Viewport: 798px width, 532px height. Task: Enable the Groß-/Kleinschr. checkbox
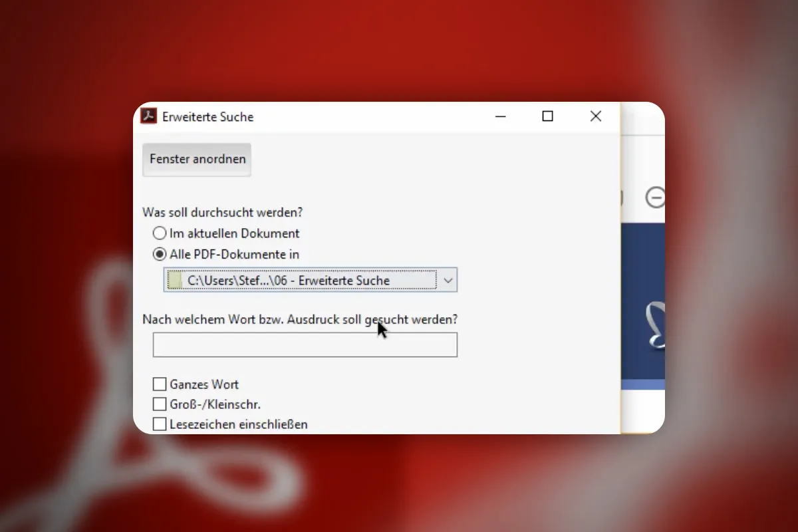[160, 404]
